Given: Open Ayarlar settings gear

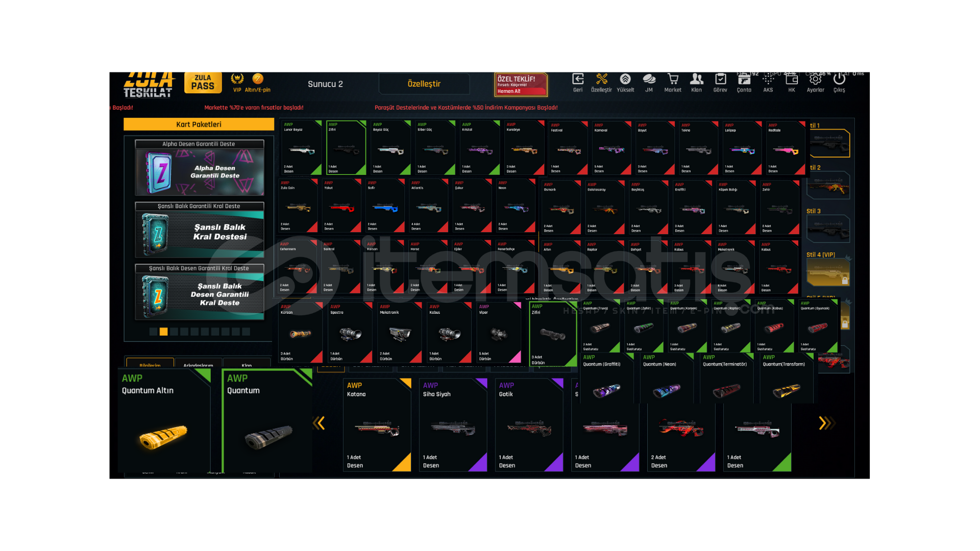Looking at the screenshot, I should (x=815, y=83).
